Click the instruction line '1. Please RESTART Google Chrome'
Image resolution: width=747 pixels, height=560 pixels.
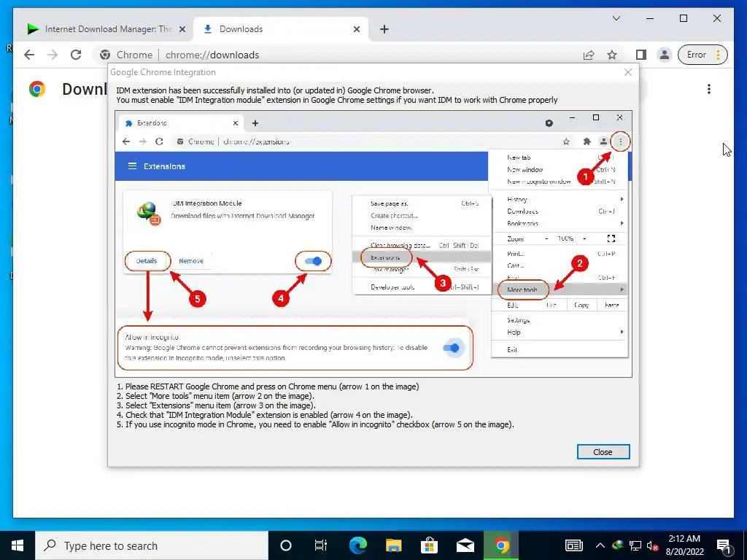(x=268, y=386)
